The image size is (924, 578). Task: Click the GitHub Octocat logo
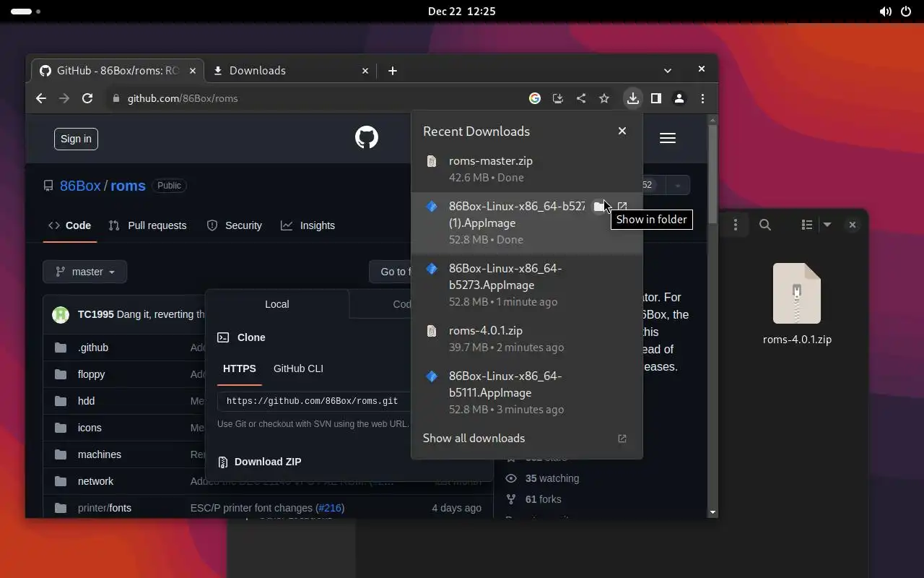tap(367, 137)
